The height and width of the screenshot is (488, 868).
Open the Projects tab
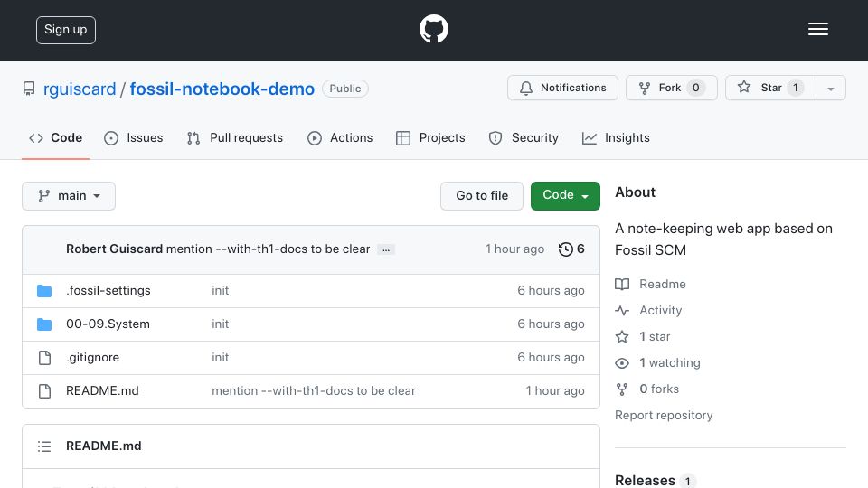pos(430,137)
